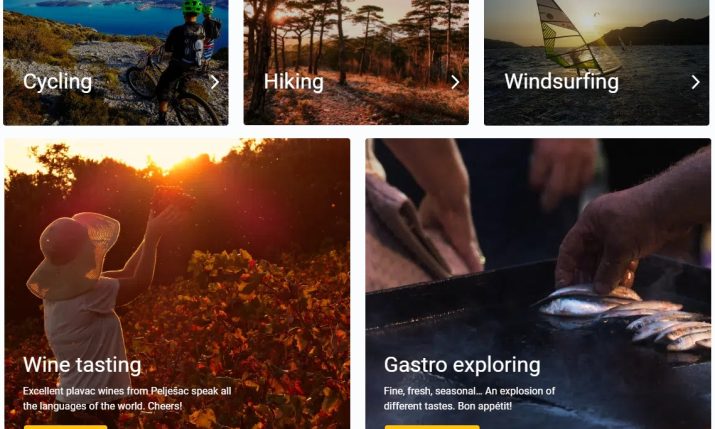The width and height of the screenshot is (715, 429).
Task: Click the 'Fine, fresh, seasonal' description text
Action: point(469,398)
